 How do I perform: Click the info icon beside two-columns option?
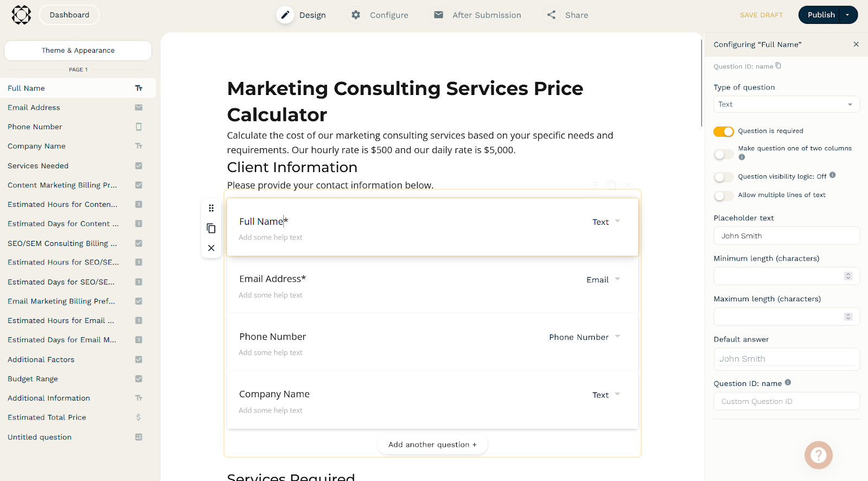742,157
